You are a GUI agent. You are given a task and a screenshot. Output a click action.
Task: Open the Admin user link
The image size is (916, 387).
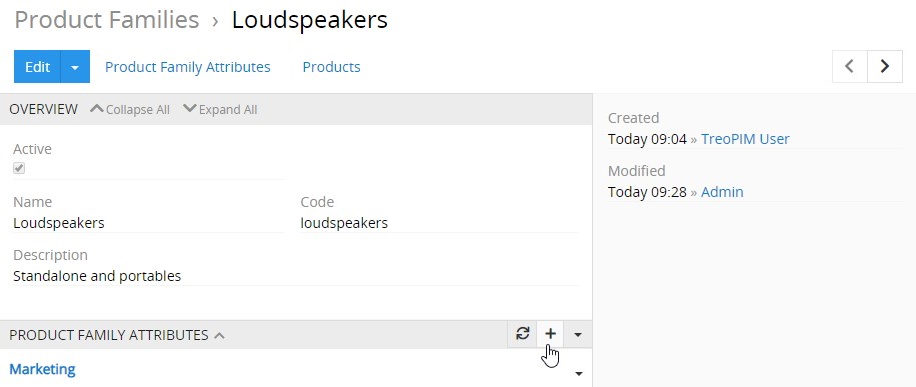(722, 192)
